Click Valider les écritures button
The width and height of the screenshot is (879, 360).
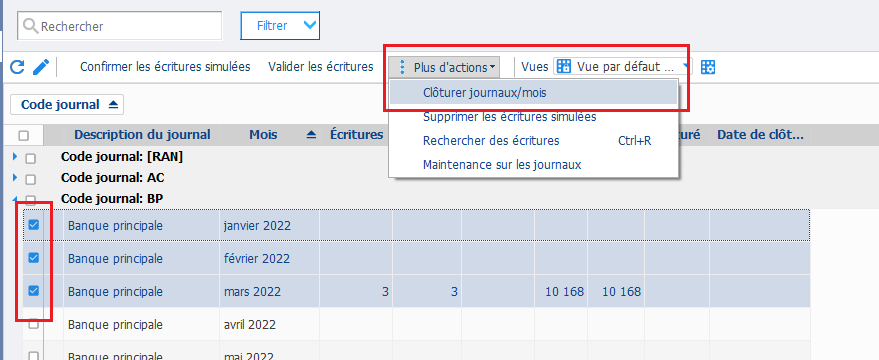pos(321,67)
